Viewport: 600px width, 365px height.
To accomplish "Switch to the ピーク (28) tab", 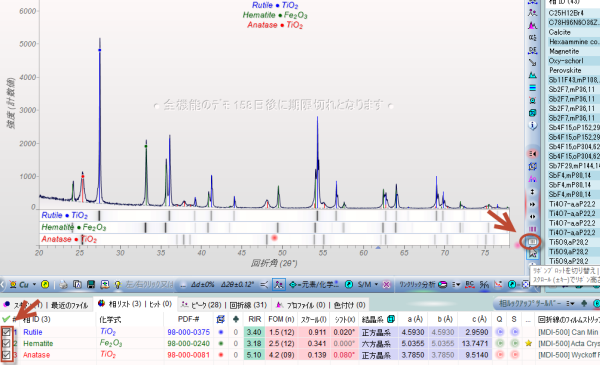I will click(x=201, y=305).
